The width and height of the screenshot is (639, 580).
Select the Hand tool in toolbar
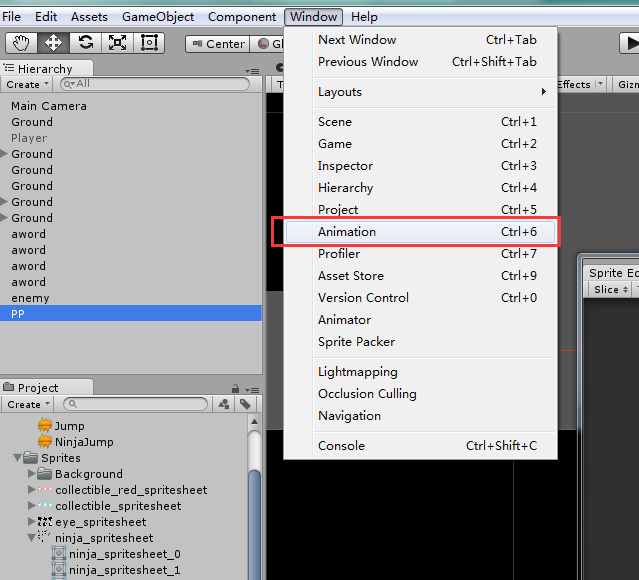22,42
